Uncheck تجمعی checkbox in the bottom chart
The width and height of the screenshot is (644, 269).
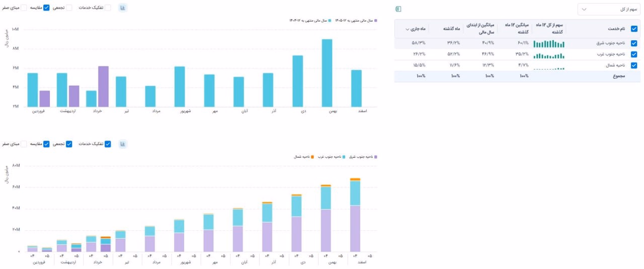coord(69,144)
